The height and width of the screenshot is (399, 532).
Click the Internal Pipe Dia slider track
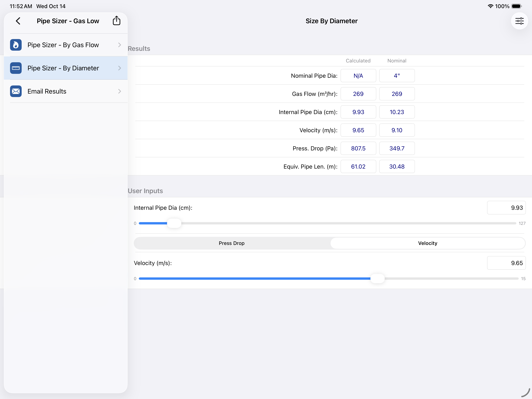pyautogui.click(x=327, y=223)
